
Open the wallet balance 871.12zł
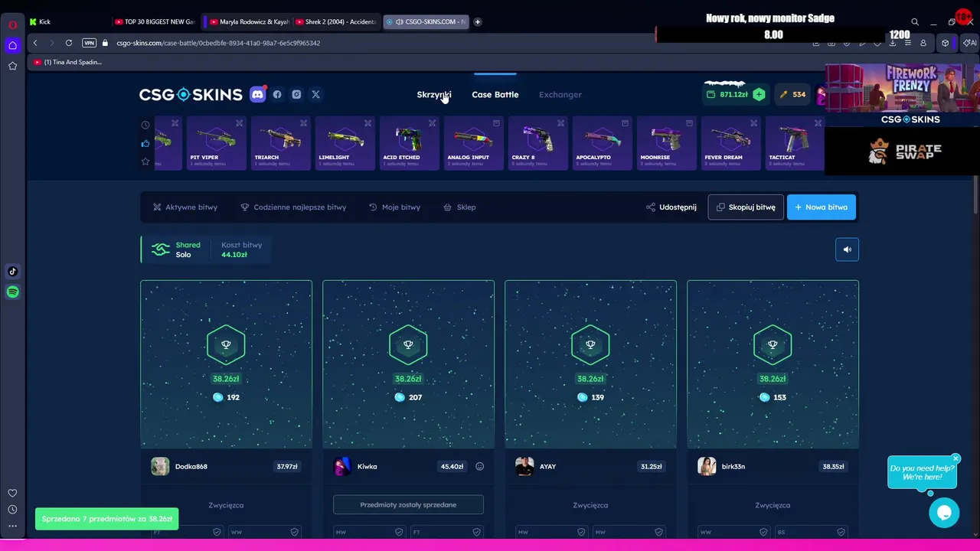tap(727, 94)
